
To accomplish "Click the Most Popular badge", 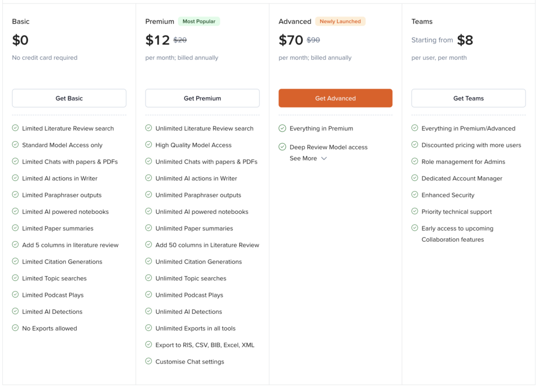I will click(x=199, y=22).
